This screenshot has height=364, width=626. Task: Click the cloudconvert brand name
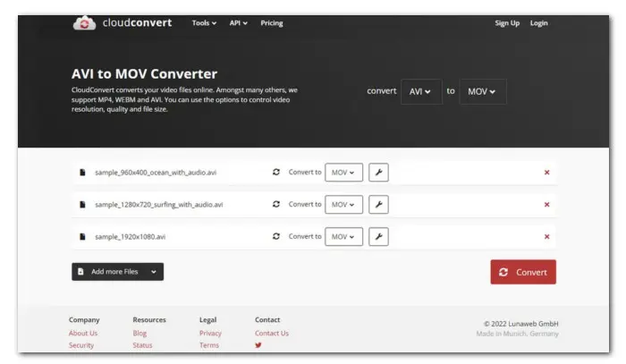tap(138, 22)
